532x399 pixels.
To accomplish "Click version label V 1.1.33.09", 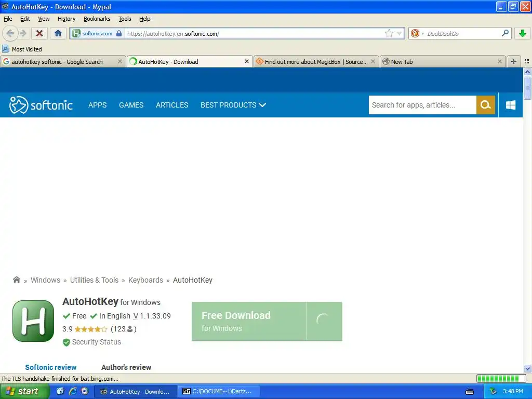I will click(x=152, y=316).
